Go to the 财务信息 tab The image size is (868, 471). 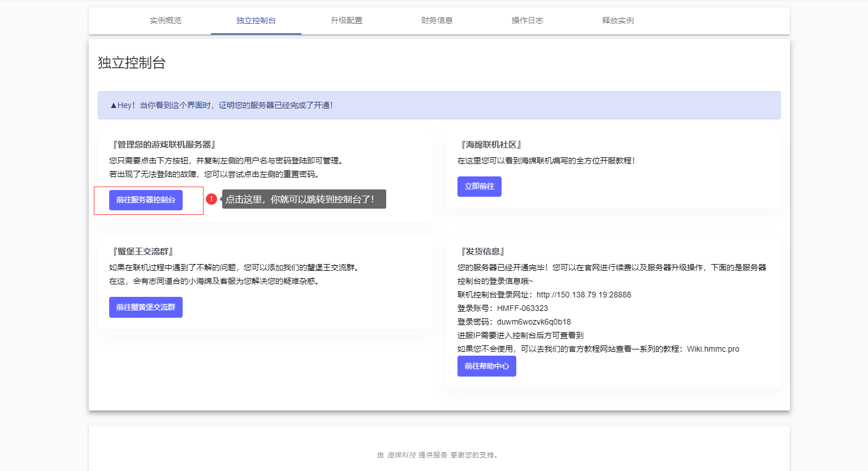point(437,20)
